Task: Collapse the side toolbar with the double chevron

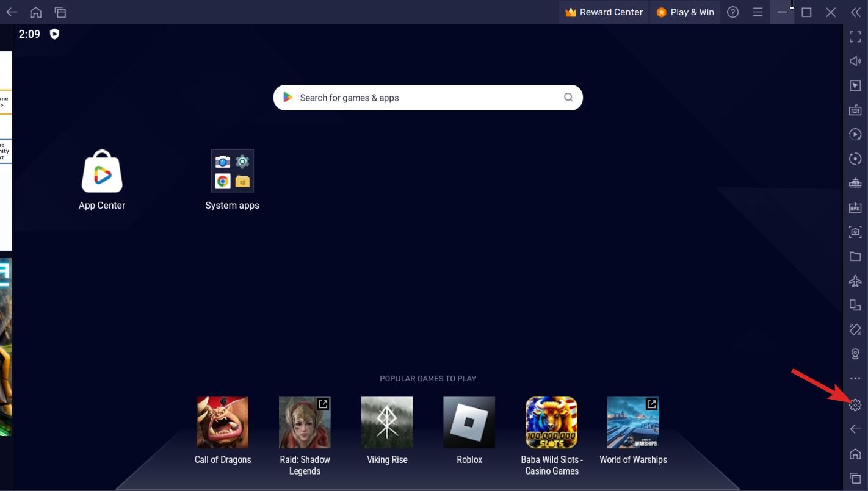Action: click(x=855, y=12)
